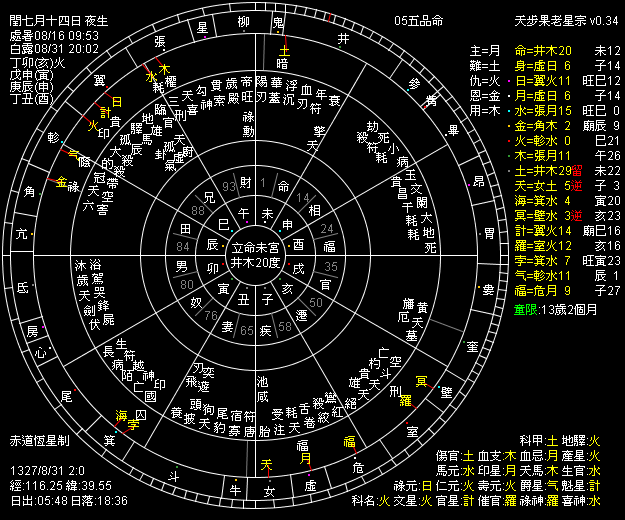
Task: Click the yellow 土 planet marker under 鬼
Action: (x=284, y=48)
